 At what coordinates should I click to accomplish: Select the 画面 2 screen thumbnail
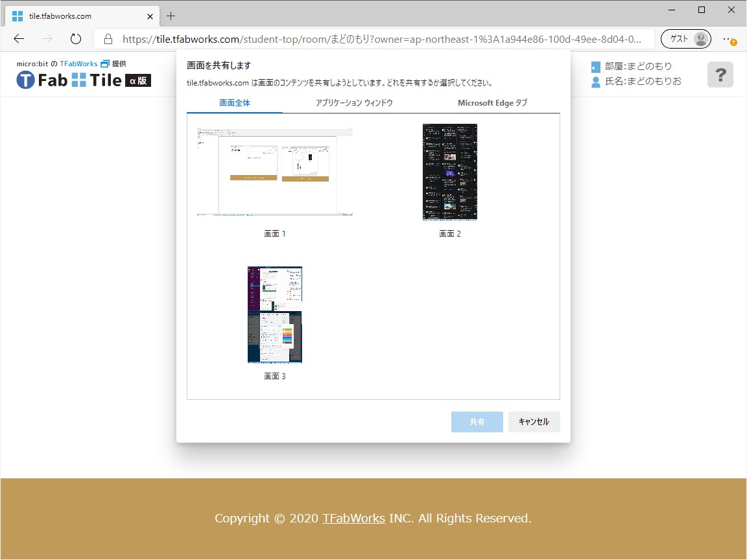coord(449,172)
